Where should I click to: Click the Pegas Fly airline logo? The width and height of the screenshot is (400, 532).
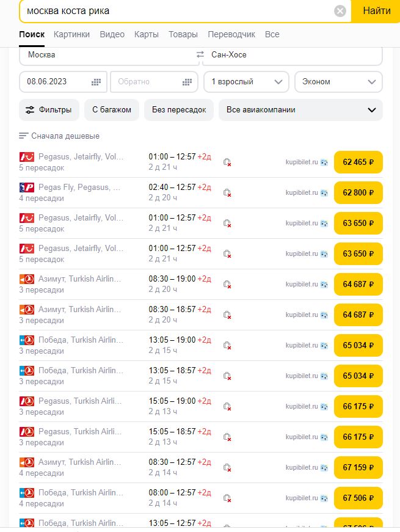(26, 188)
